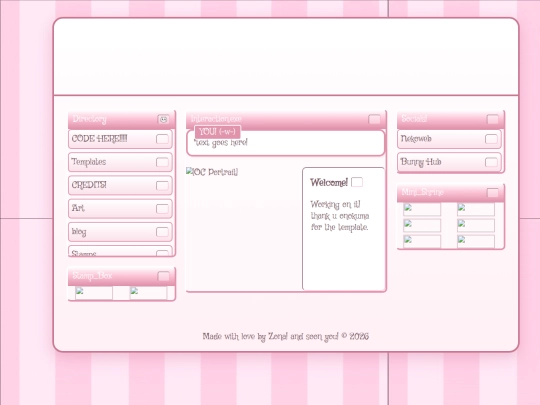Visit the Bunny Hub social link
Viewport: 540px width, 405px height.
pyautogui.click(x=449, y=162)
